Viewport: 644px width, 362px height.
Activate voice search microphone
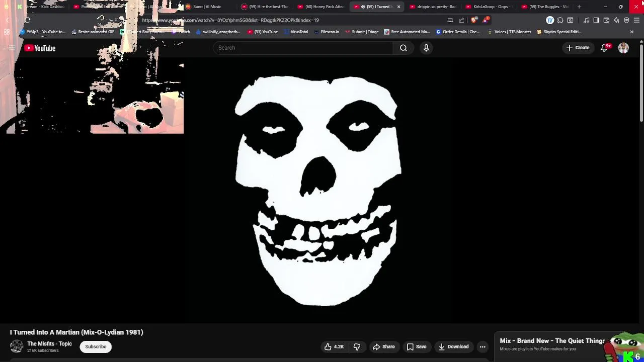[426, 48]
